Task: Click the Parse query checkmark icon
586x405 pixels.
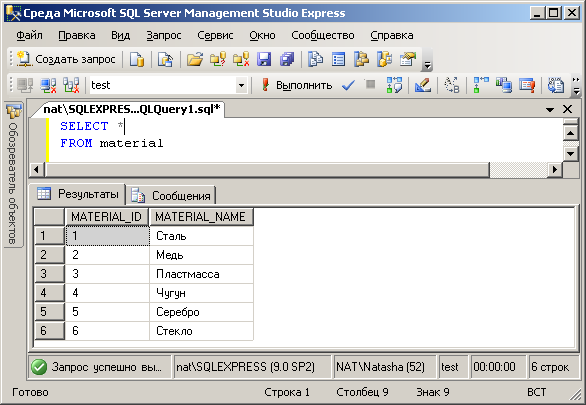Action: click(348, 85)
